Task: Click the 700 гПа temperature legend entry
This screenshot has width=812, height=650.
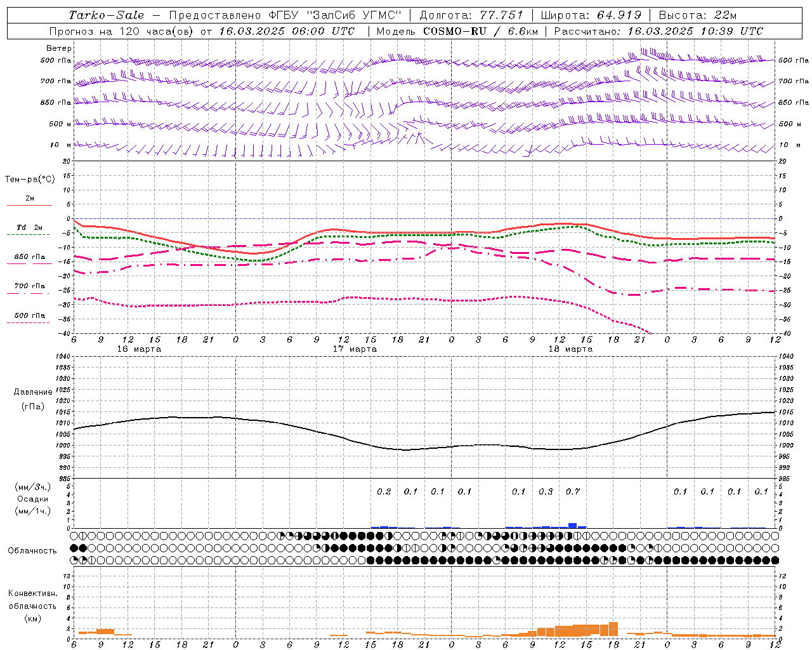Action: tap(30, 286)
